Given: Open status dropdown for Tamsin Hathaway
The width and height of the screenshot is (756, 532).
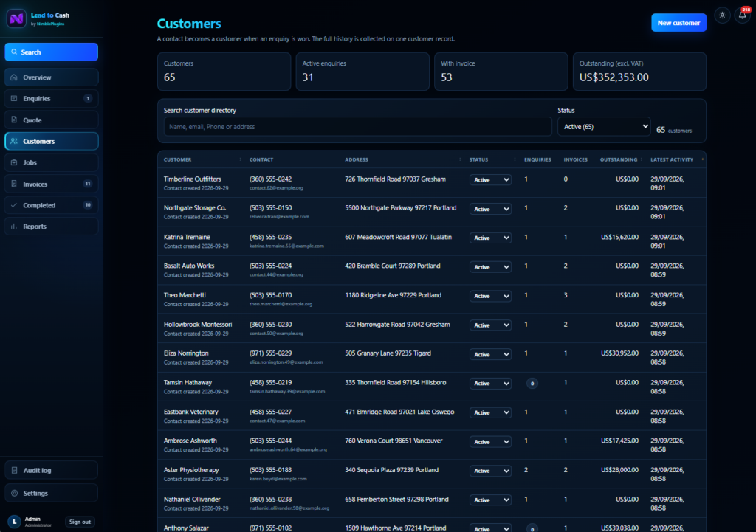Looking at the screenshot, I should coord(490,384).
